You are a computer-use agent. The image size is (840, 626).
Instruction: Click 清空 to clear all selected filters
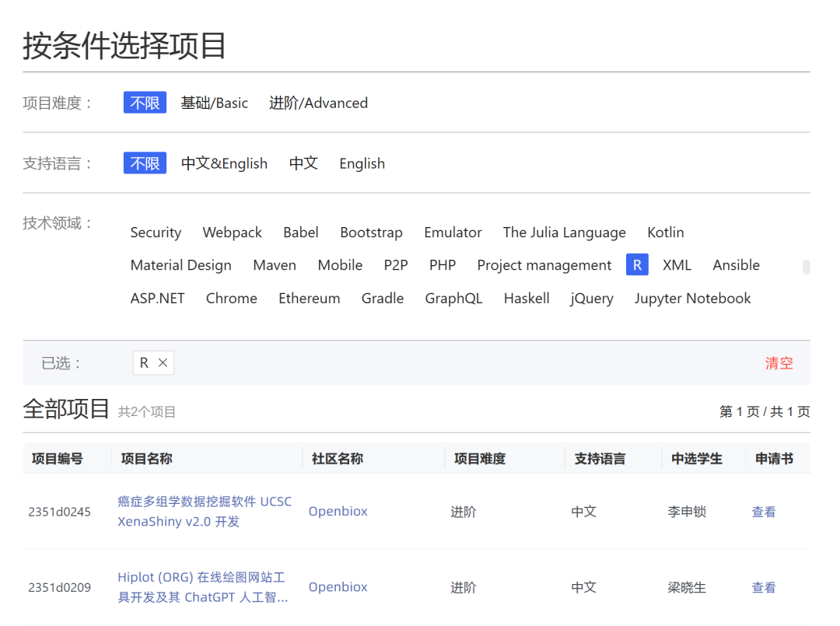779,362
